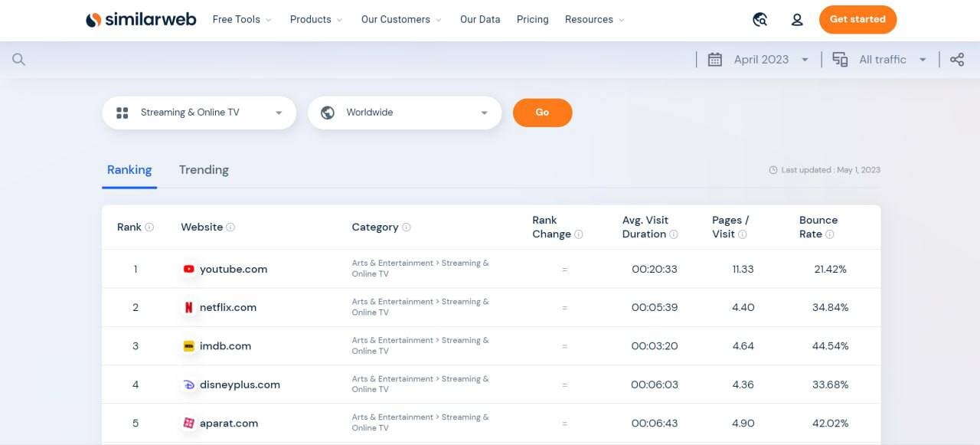The width and height of the screenshot is (980, 445).
Task: Show info for Bounce Rate column
Action: [830, 234]
